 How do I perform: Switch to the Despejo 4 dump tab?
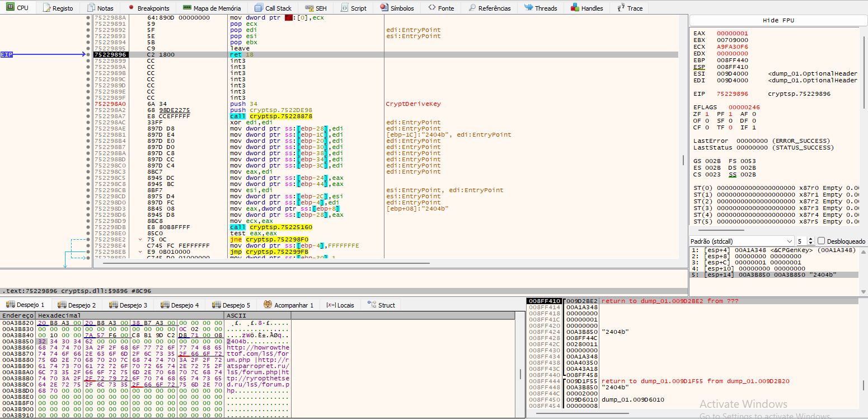pyautogui.click(x=180, y=305)
